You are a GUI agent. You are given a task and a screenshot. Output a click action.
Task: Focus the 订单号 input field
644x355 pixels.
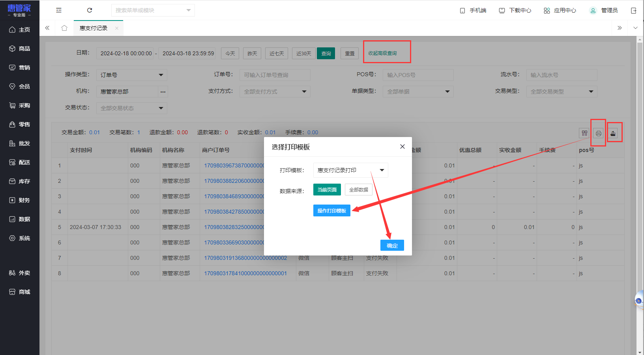coord(275,75)
